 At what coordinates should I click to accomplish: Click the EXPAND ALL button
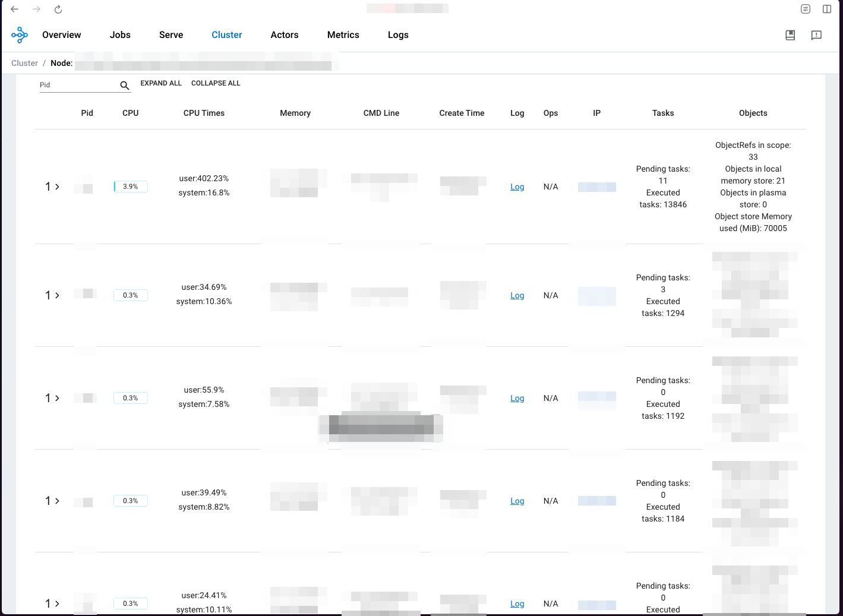point(161,83)
